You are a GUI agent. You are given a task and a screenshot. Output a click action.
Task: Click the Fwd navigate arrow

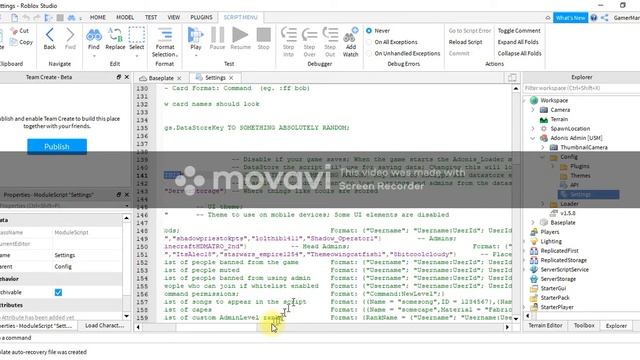pyautogui.click(x=70, y=35)
